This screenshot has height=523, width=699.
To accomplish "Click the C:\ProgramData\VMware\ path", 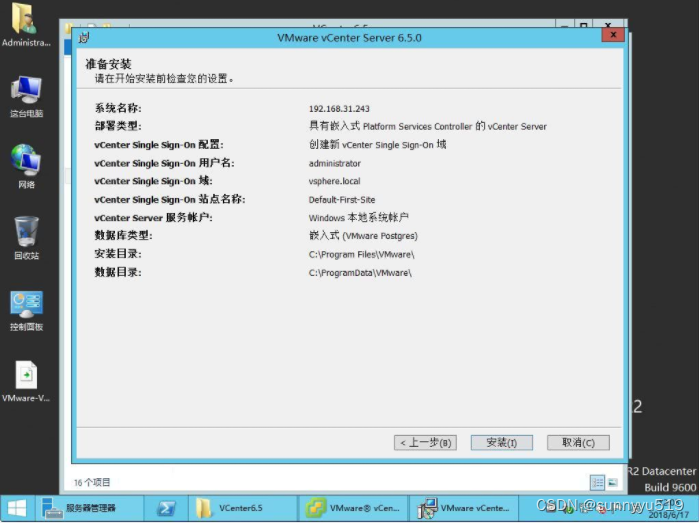I will click(360, 273).
